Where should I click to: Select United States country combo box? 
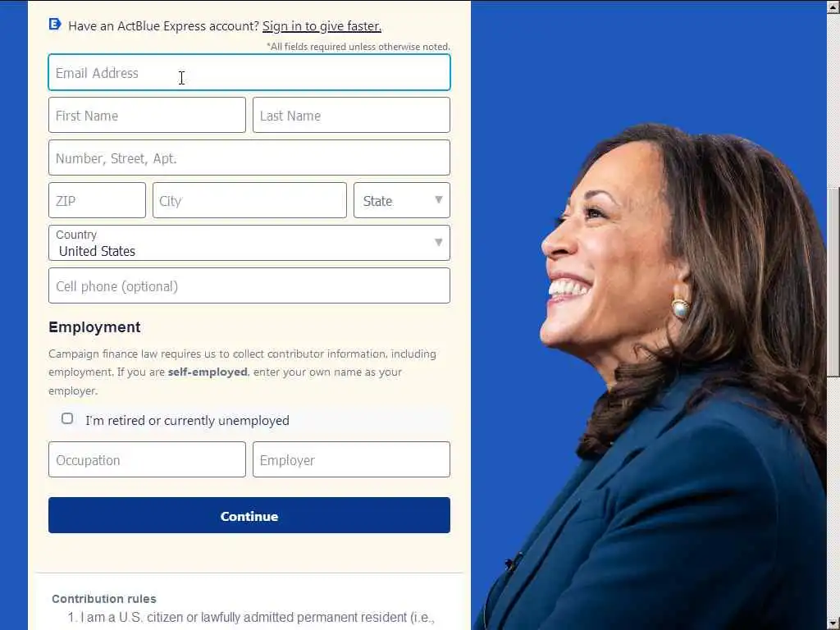pos(249,243)
